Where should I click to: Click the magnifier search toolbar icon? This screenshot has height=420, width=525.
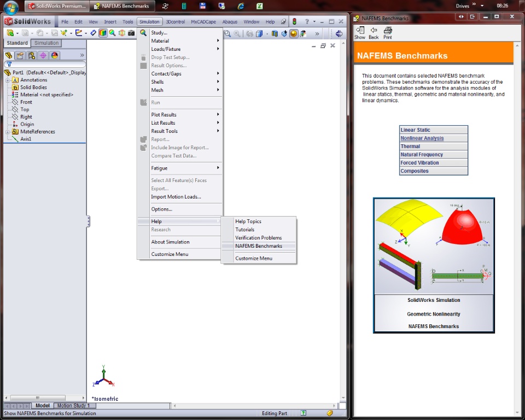tap(112, 33)
